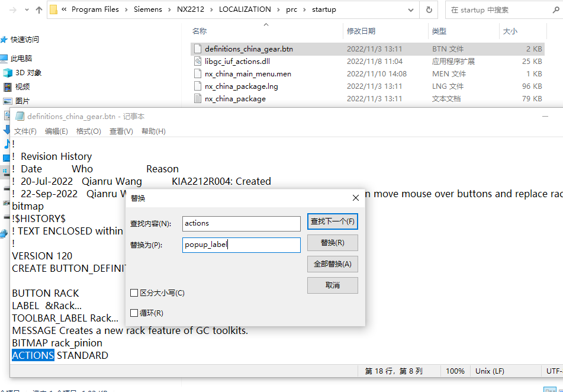
Task: Open the recent locations dropdown arrow
Action: pos(27,9)
